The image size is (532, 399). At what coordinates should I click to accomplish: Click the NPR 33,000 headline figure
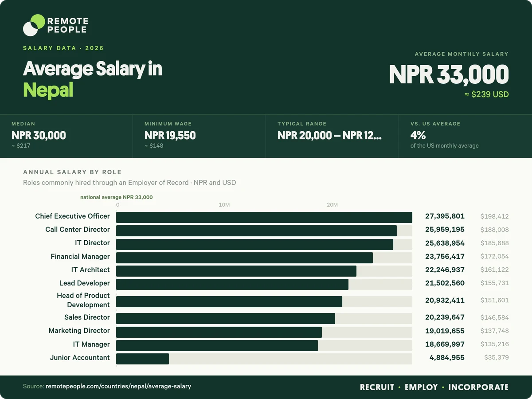[449, 74]
